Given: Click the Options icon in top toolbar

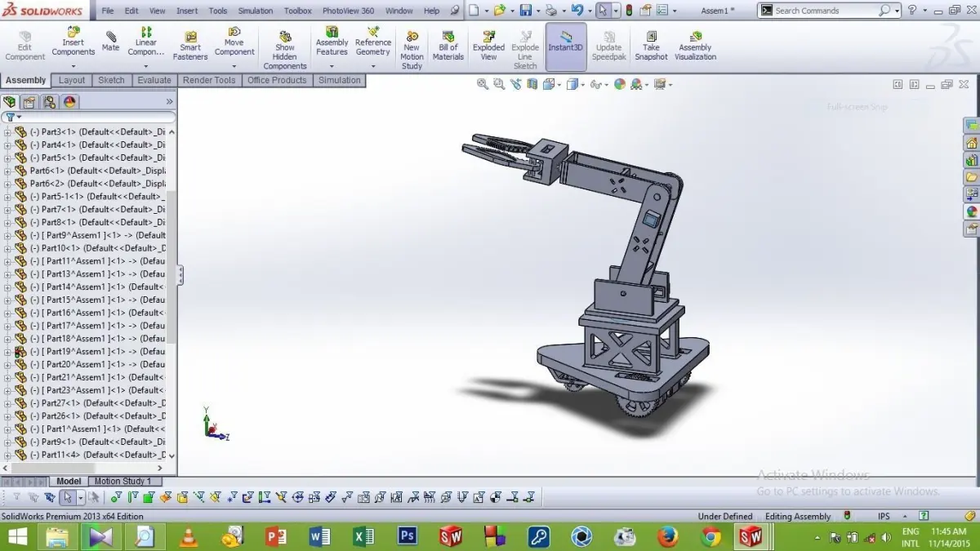Looking at the screenshot, I should 662,11.
